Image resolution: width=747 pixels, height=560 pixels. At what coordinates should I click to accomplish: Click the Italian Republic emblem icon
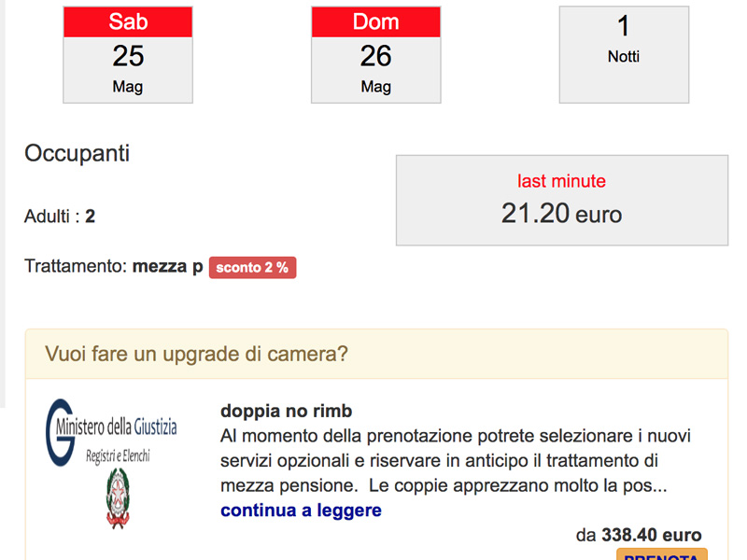click(x=118, y=498)
